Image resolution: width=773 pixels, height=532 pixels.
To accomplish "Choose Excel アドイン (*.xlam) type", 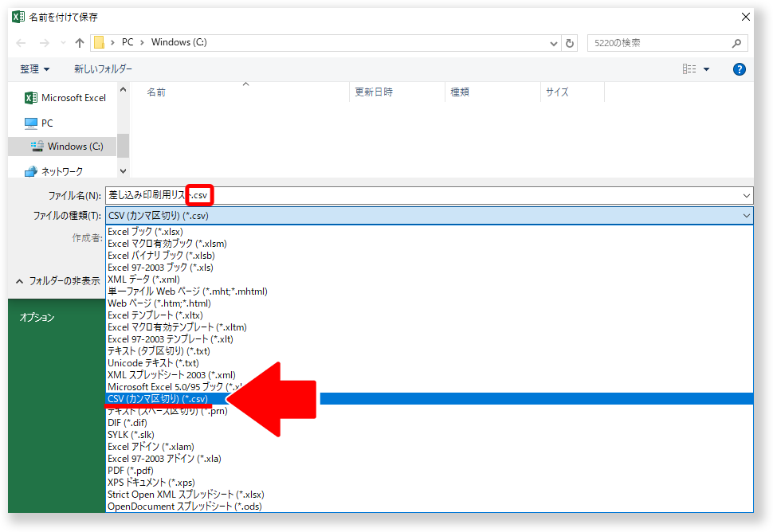I will click(x=430, y=446).
